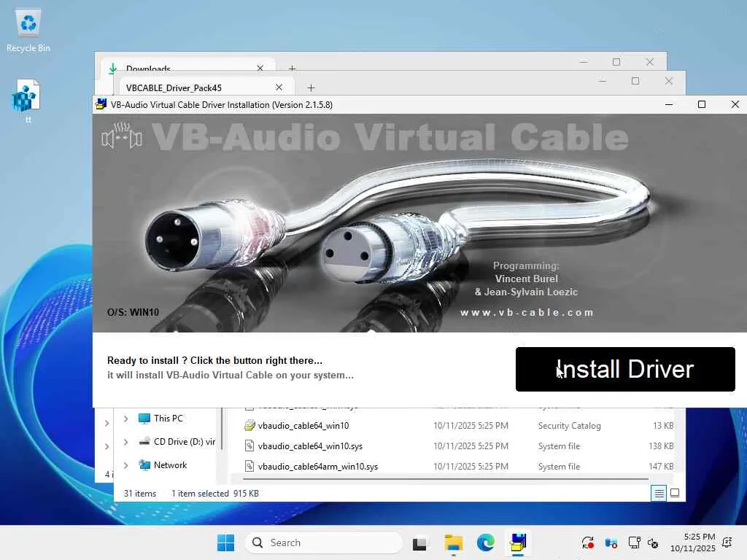Click the security catalog file icon
The image size is (747, 560).
click(249, 426)
